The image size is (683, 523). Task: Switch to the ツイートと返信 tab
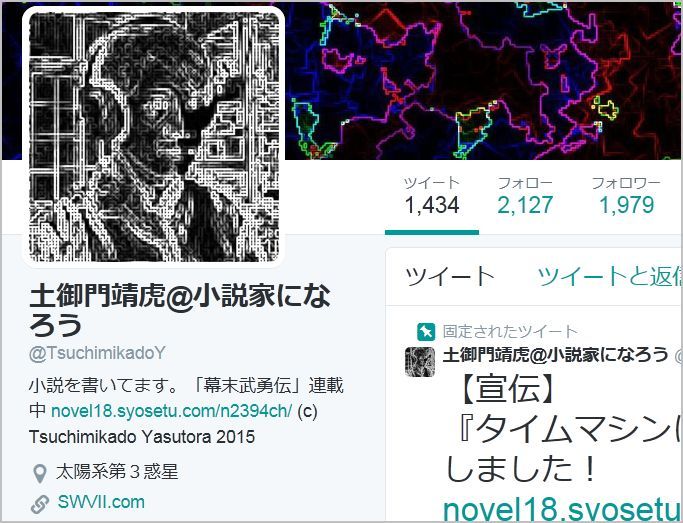pos(609,277)
